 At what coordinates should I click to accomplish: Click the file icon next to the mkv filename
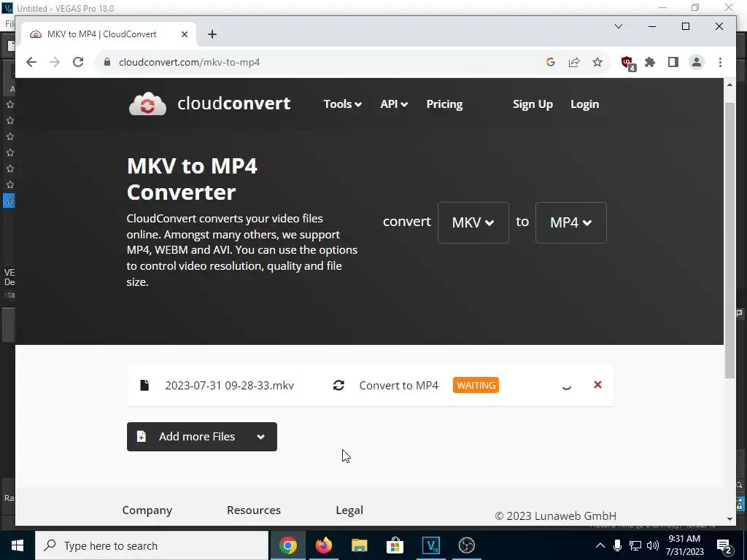[x=144, y=385]
